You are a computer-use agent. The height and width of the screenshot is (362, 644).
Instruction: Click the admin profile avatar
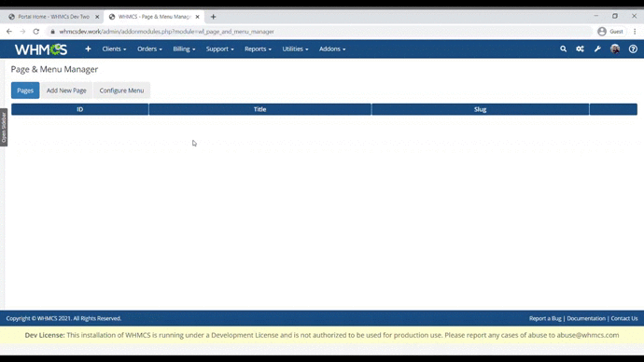point(615,49)
